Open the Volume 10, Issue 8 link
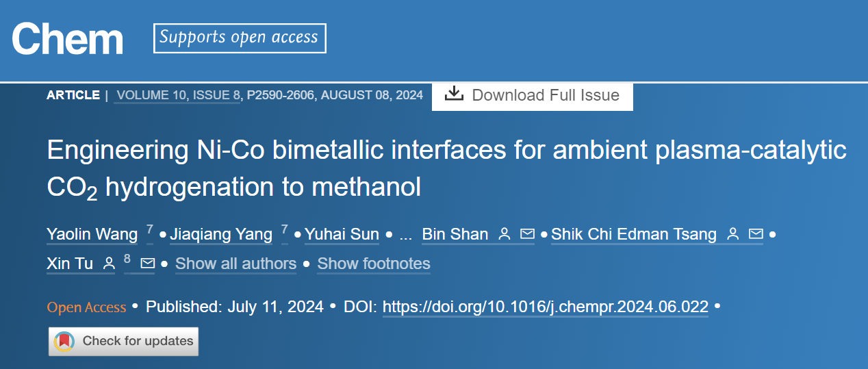This screenshot has height=369, width=868. pos(178,95)
